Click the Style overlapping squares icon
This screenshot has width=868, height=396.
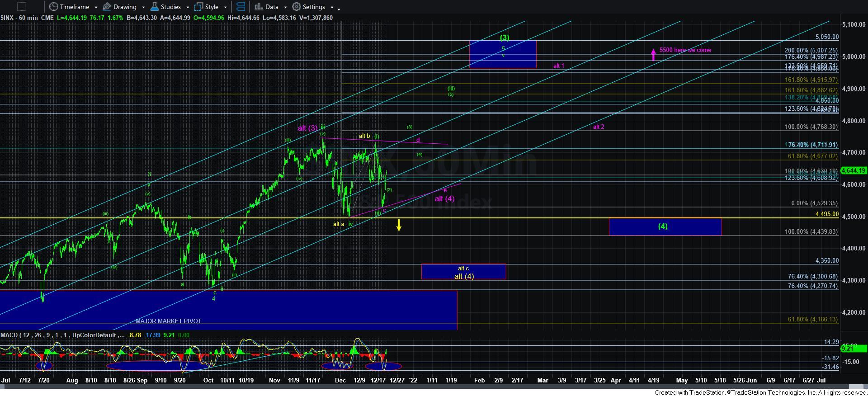pos(198,7)
